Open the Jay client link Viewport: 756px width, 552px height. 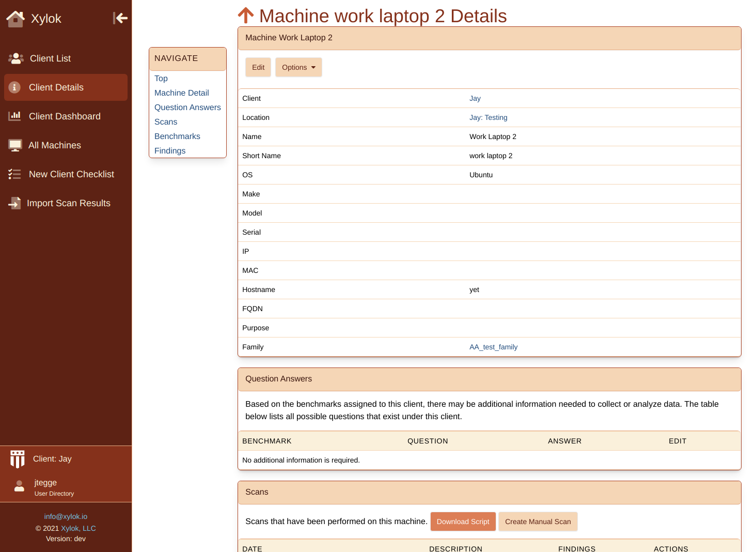point(475,98)
